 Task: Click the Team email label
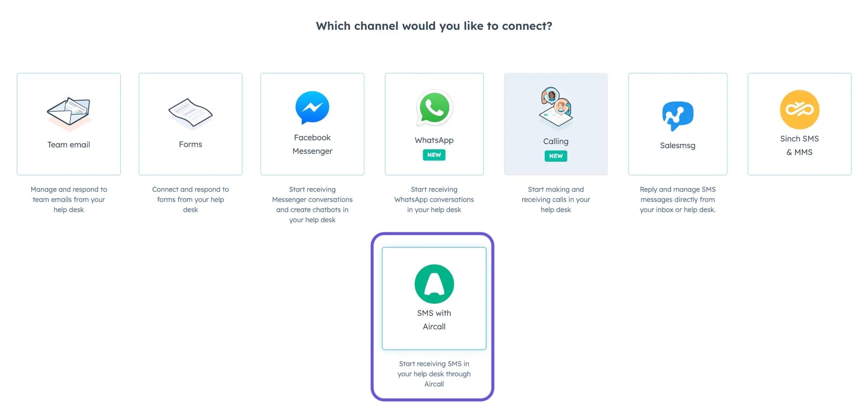[x=69, y=145]
